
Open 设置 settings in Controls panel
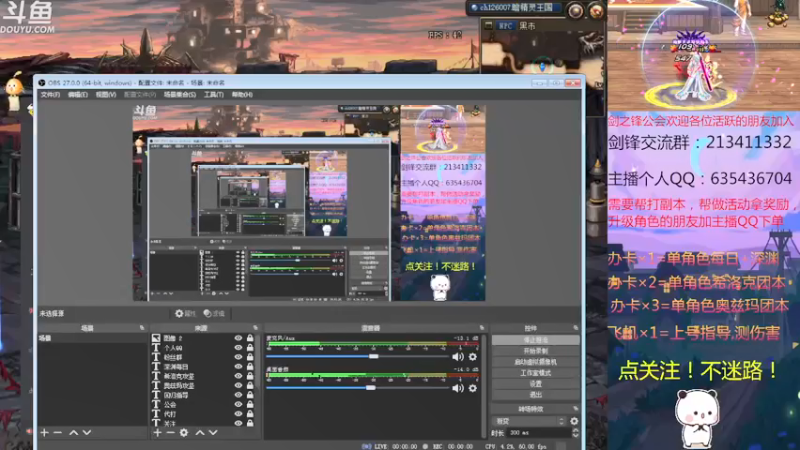tap(535, 384)
